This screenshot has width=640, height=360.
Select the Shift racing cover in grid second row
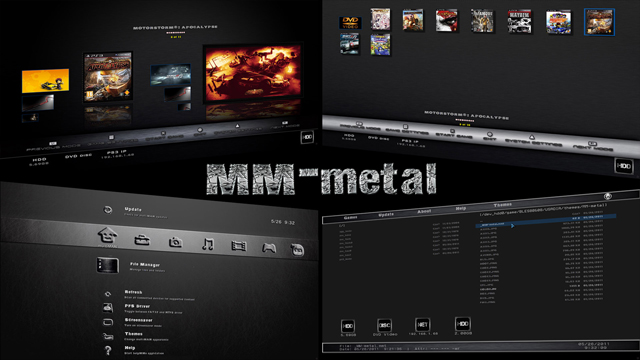pyautogui.click(x=350, y=44)
